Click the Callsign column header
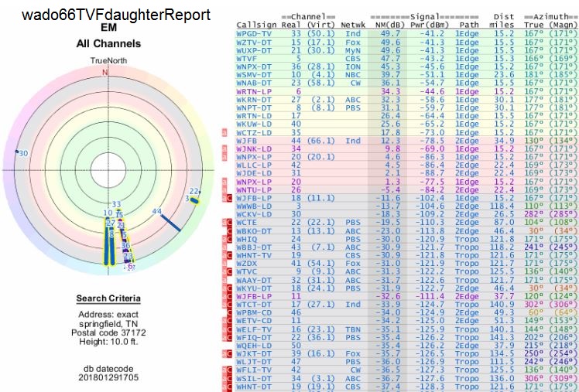 pos(255,26)
